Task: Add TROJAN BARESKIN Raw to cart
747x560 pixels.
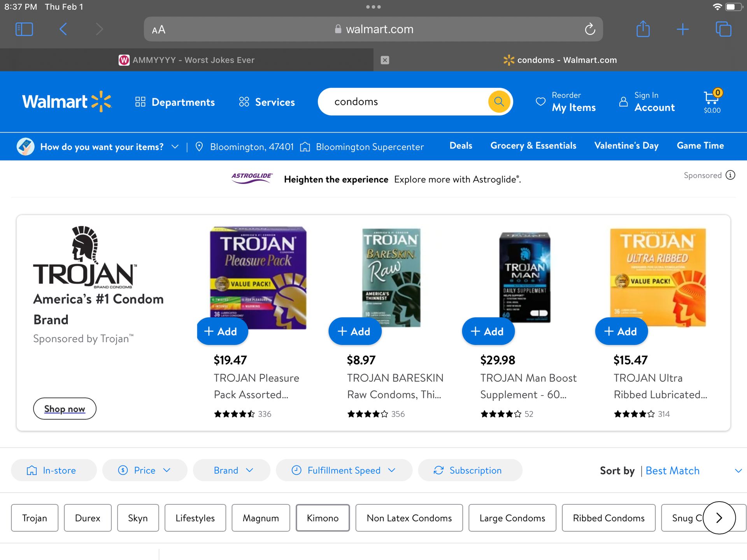Action: click(x=354, y=331)
